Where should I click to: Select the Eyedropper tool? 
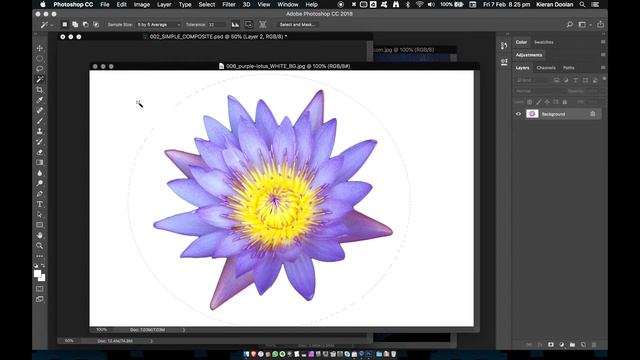40,100
